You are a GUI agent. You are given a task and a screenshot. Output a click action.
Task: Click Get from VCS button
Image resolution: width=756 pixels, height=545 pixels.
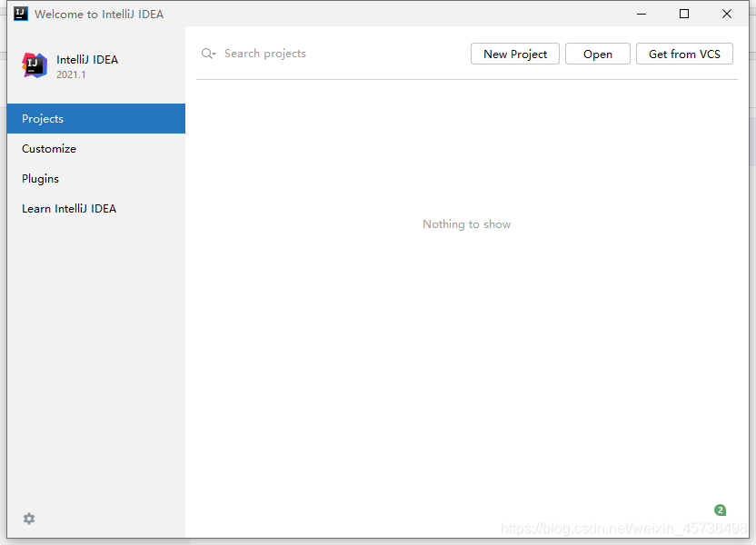[684, 54]
